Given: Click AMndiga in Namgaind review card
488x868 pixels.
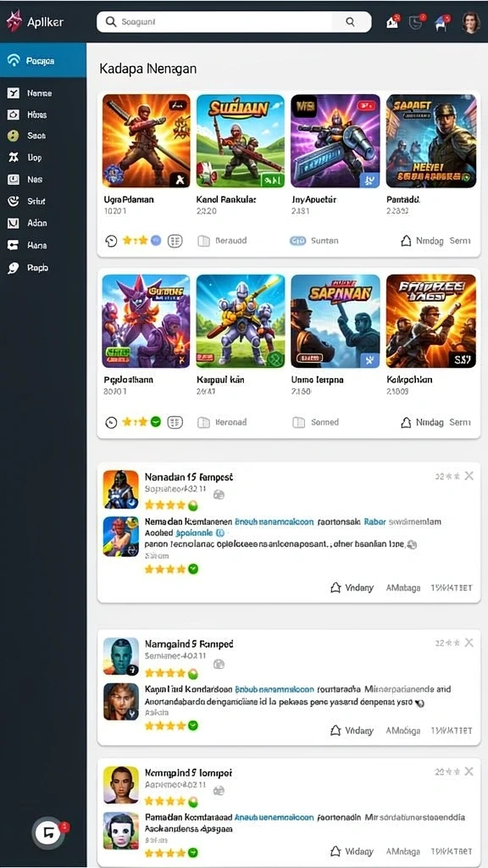Looking at the screenshot, I should point(403,731).
